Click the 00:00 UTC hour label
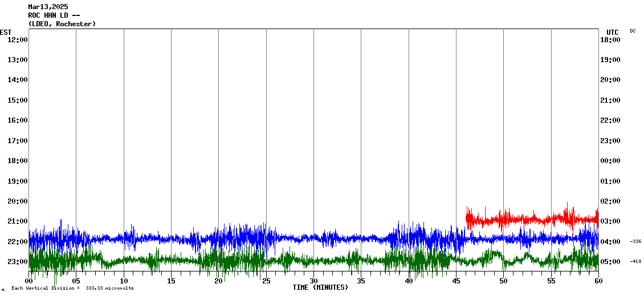 click(x=610, y=161)
